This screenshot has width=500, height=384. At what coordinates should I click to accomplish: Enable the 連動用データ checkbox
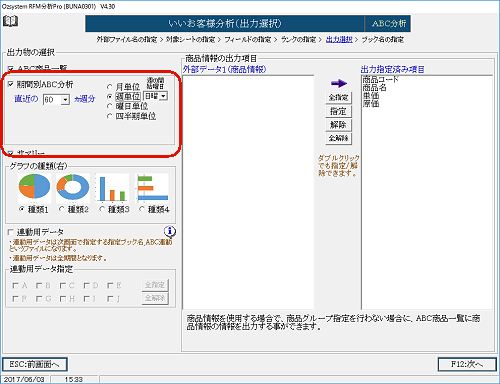coord(11,232)
